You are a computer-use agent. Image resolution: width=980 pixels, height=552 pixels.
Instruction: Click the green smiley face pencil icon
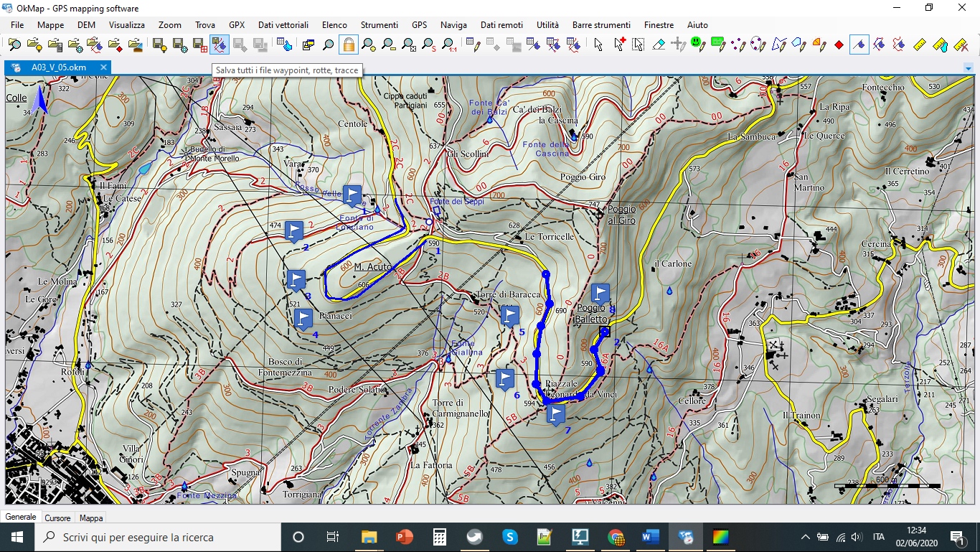click(x=698, y=45)
